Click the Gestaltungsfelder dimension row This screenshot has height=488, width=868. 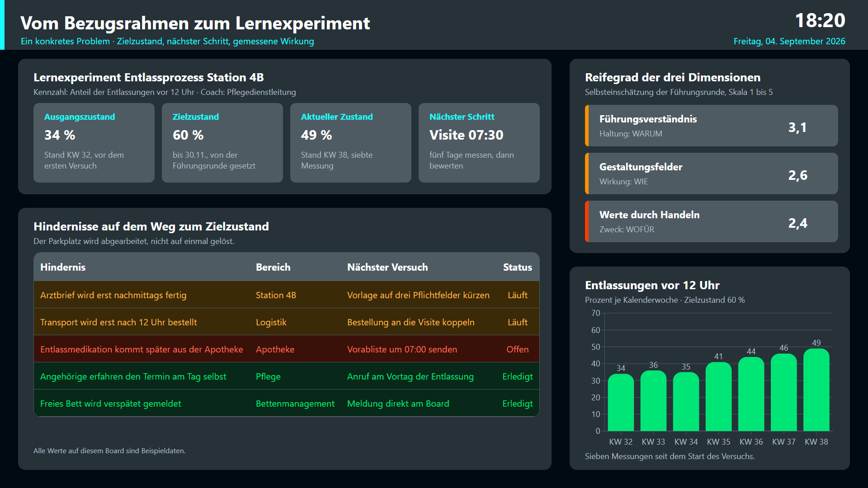pyautogui.click(x=712, y=174)
